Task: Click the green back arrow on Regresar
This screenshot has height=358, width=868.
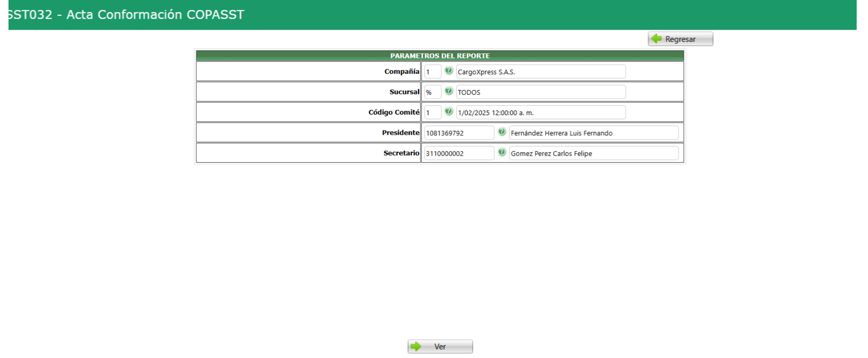Action: 656,39
